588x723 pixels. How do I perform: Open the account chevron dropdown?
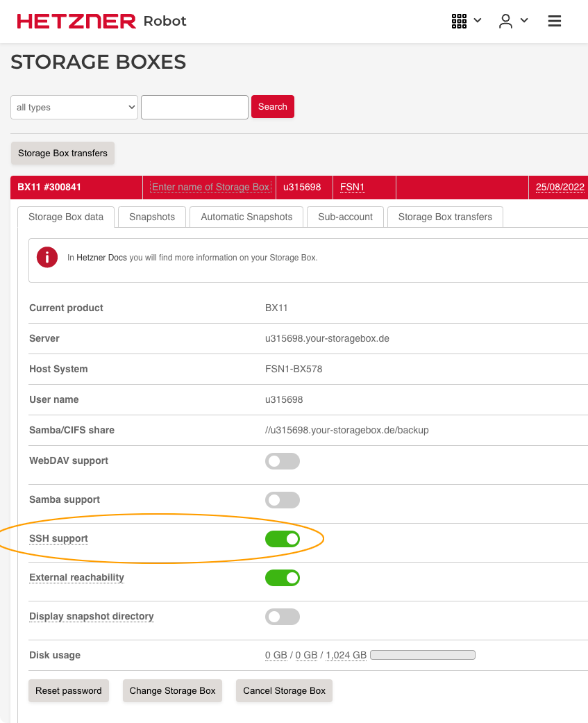pyautogui.click(x=525, y=21)
